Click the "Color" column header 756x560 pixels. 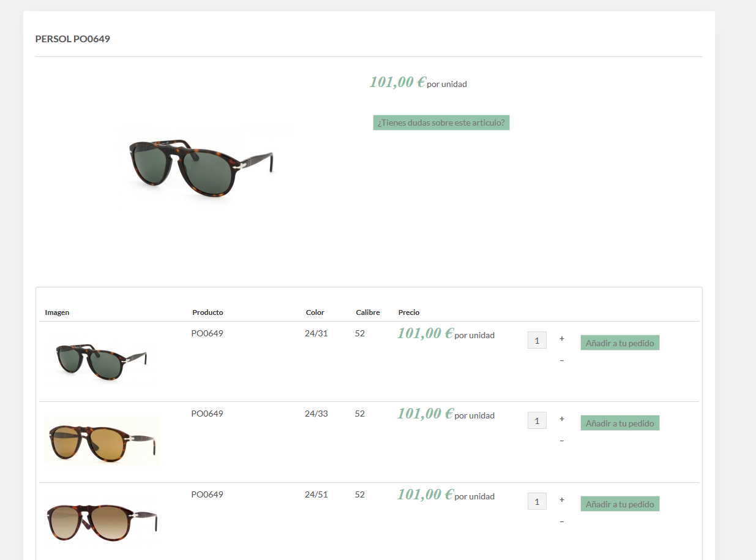pyautogui.click(x=315, y=312)
